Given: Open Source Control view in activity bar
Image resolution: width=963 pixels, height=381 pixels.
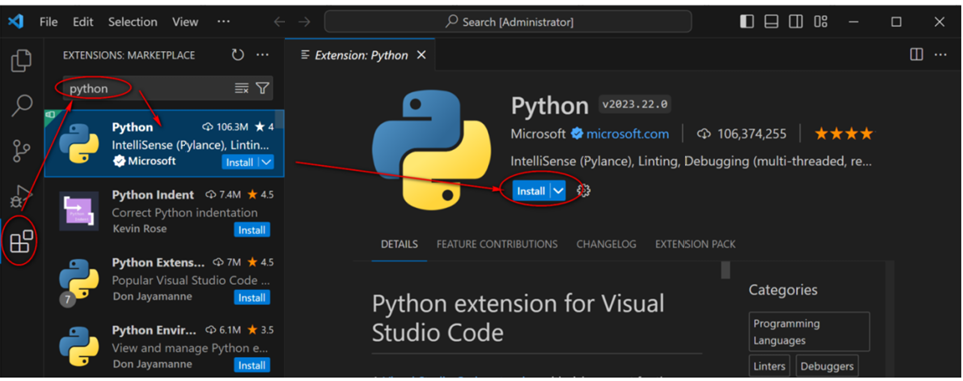Looking at the screenshot, I should click(21, 151).
